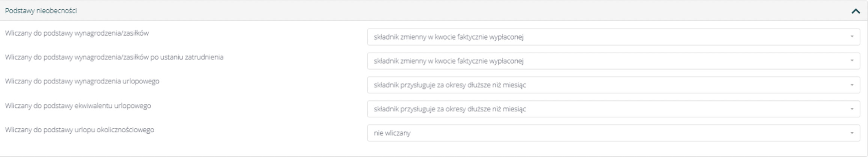The width and height of the screenshot is (868, 158).
Task: Click the 'Wliczany do podstawy urlopu okolicznościowego' label
Action: (x=80, y=130)
